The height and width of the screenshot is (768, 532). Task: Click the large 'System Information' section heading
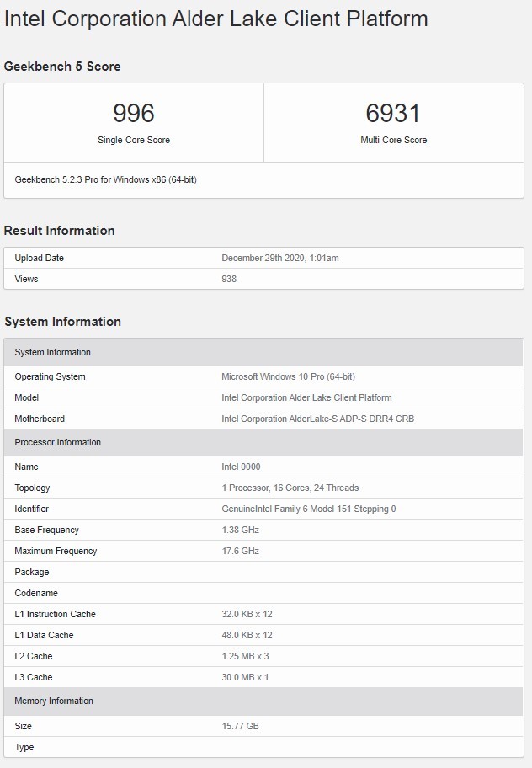(62, 322)
